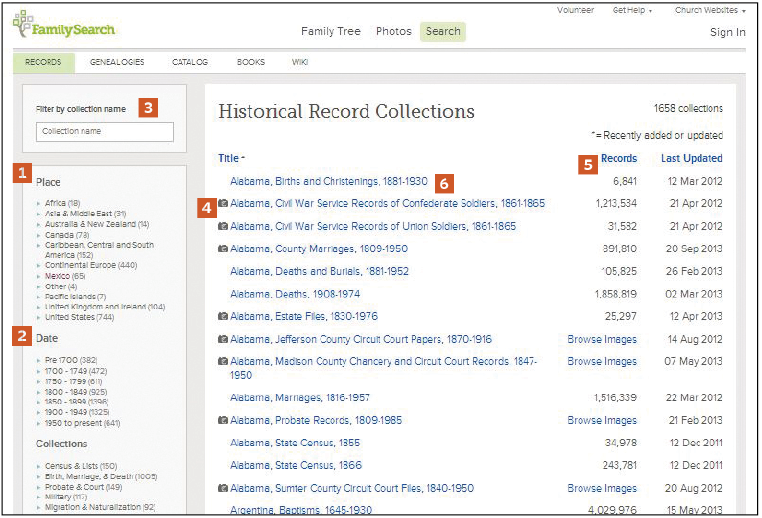
Task: Select Migration & Naturalization collection filter
Action: coord(100,507)
